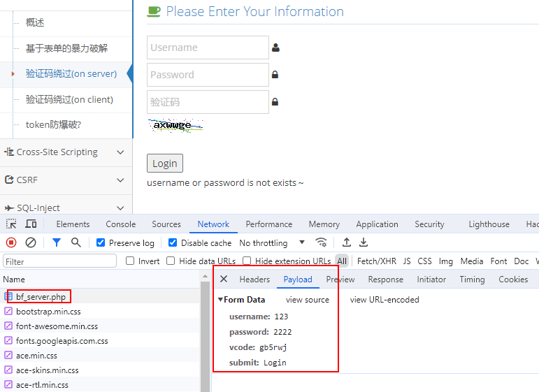Close the request details panel
The width and height of the screenshot is (539, 392).
click(224, 280)
